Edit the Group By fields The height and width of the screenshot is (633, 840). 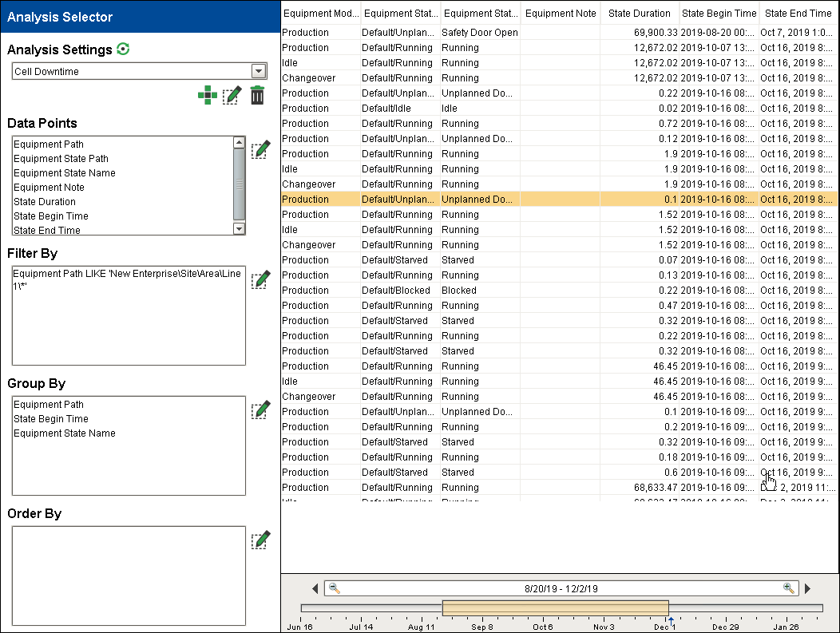(x=260, y=409)
